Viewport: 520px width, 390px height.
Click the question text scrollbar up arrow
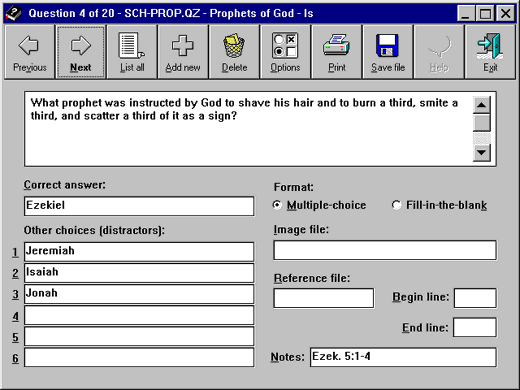point(481,105)
